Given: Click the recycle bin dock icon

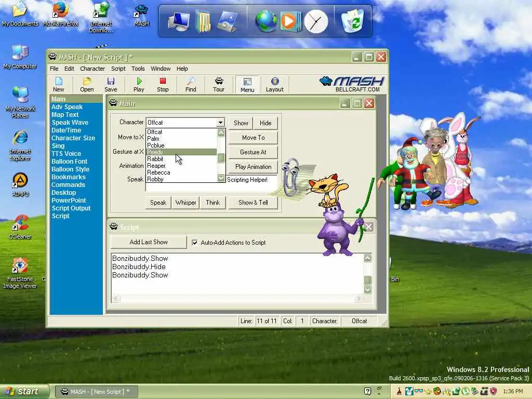Looking at the screenshot, I should 353,21.
